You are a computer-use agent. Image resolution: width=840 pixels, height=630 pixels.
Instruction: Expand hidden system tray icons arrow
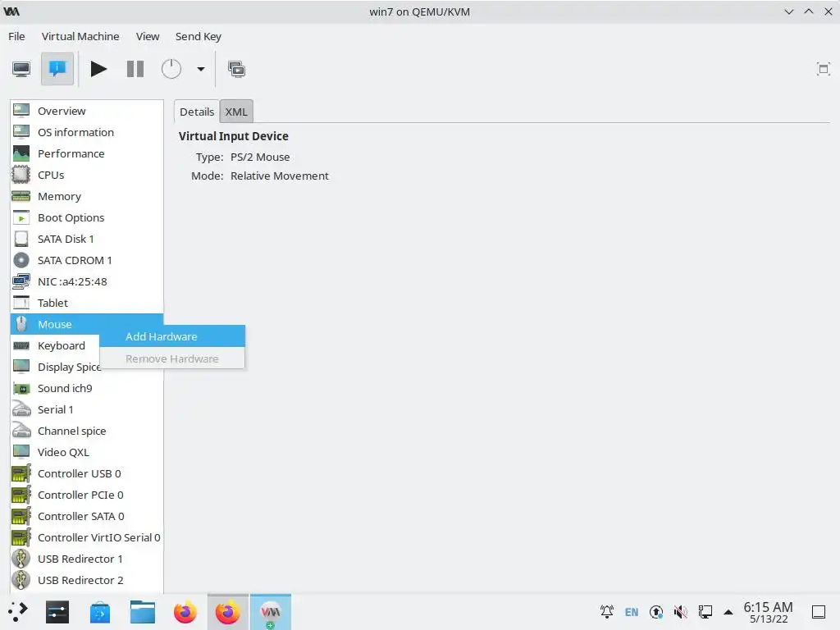[x=728, y=612]
